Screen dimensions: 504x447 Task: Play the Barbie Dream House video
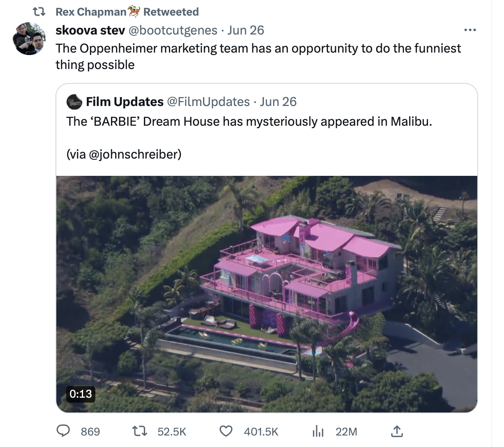click(266, 294)
